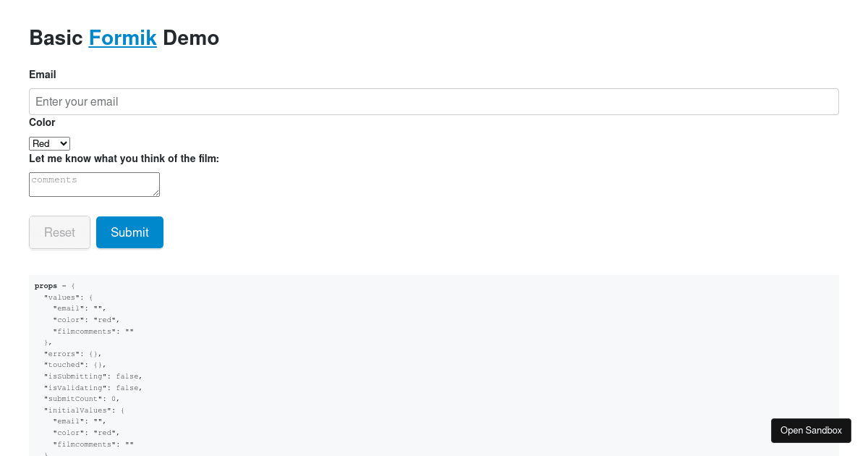Screen dimensions: 868x456
Task: Click the Email field label
Action: coord(42,75)
